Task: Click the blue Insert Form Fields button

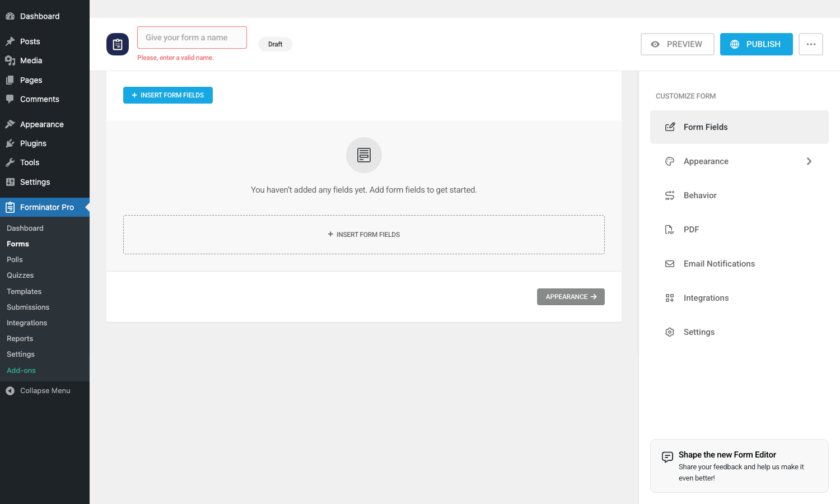Action: (x=168, y=95)
